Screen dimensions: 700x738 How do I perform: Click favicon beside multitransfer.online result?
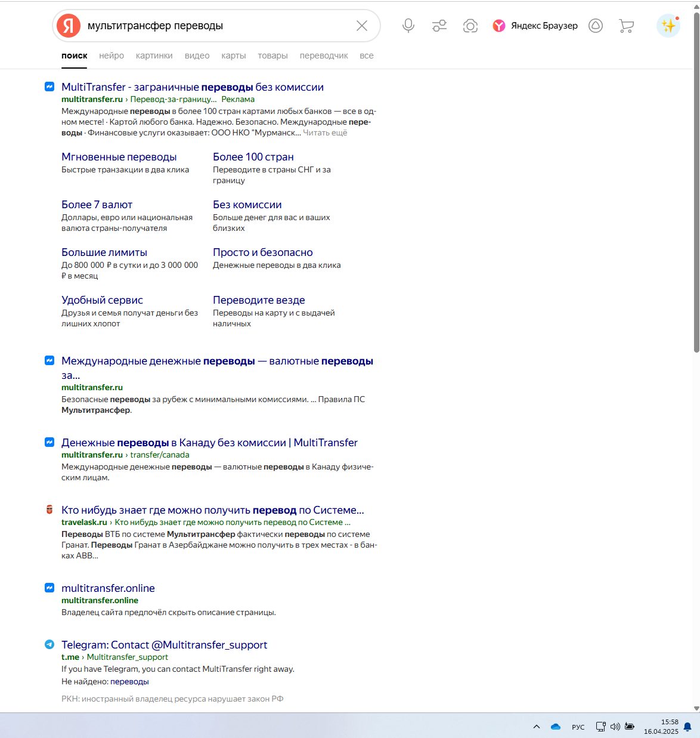49,588
